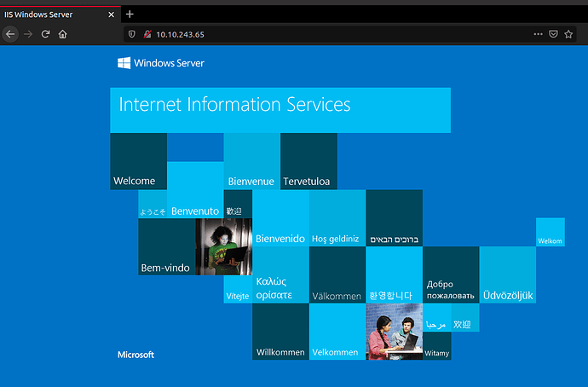Click the Bienvenue tile

pyautogui.click(x=251, y=161)
